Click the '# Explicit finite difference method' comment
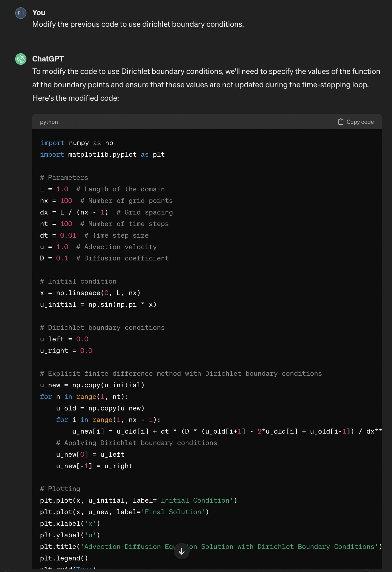Image resolution: width=392 pixels, height=572 pixels. tap(181, 374)
